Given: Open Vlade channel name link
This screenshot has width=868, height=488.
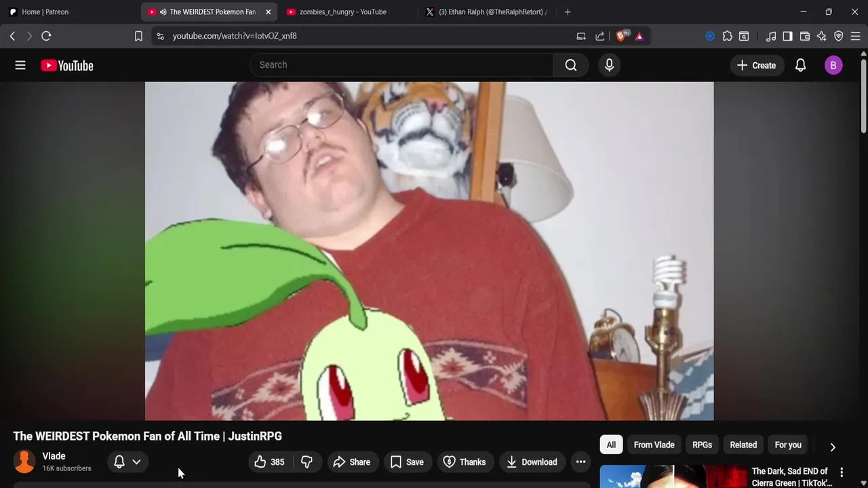Looking at the screenshot, I should 54,456.
